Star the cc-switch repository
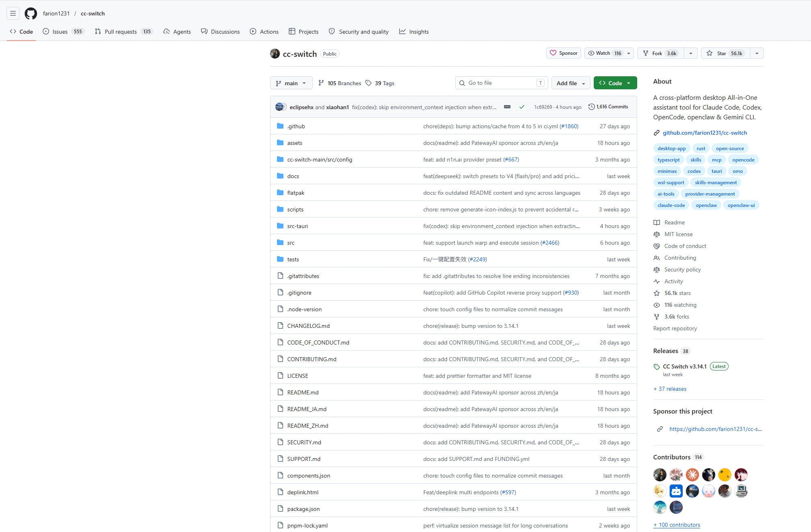The height and width of the screenshot is (532, 811). pos(726,53)
